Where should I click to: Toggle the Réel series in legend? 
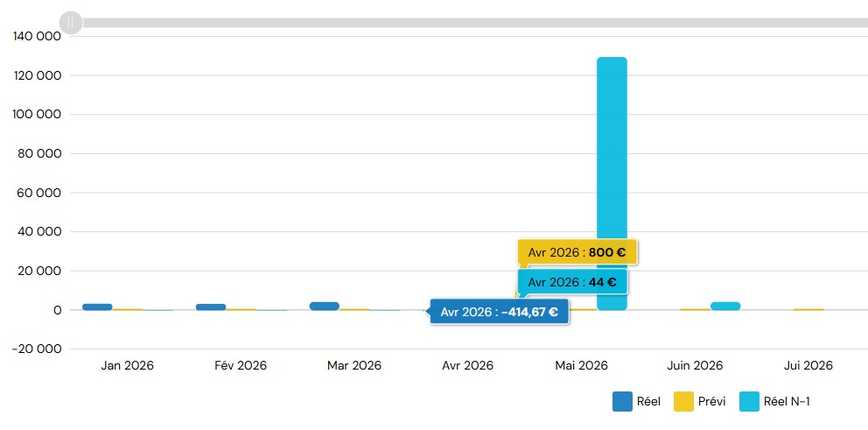pos(637,402)
